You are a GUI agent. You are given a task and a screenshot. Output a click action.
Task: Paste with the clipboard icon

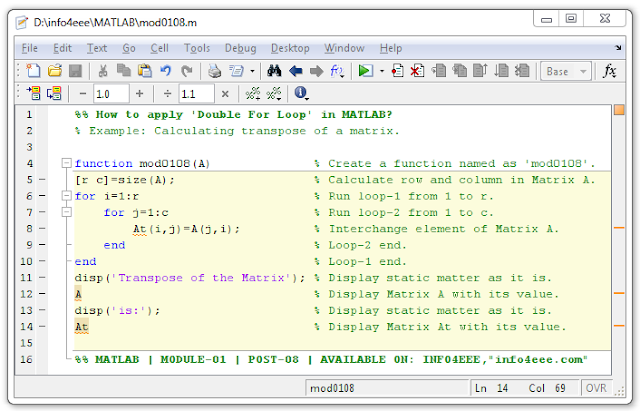(x=144, y=71)
